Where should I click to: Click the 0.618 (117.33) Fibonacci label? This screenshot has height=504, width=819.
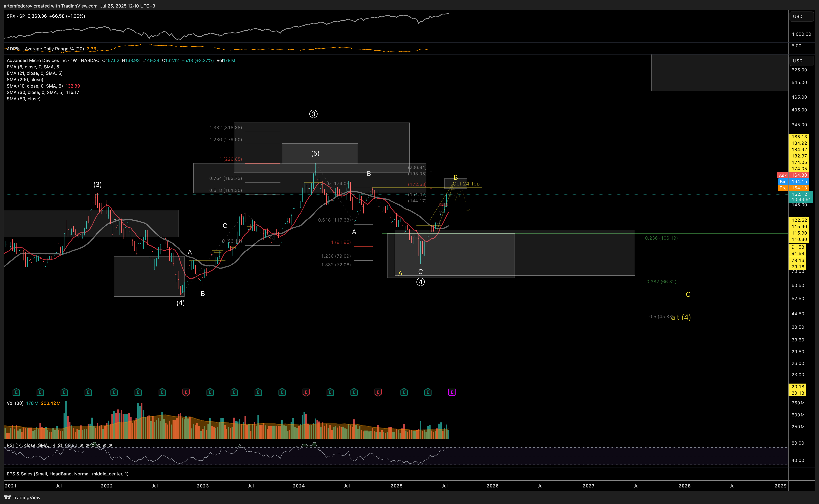334,220
